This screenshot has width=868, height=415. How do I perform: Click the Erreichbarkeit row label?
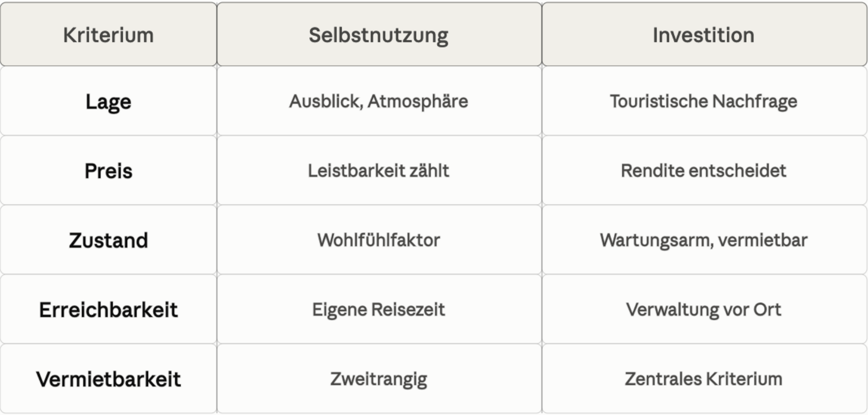pos(108,310)
